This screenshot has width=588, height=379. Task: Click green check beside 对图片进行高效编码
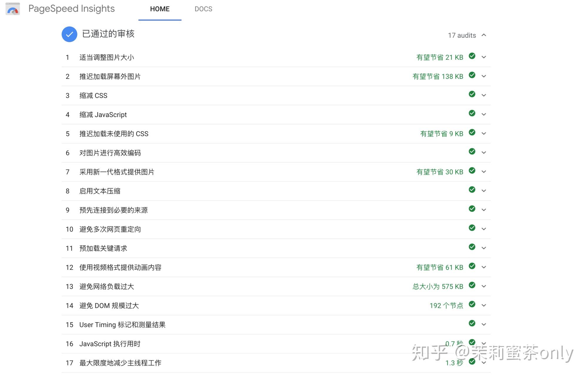472,152
